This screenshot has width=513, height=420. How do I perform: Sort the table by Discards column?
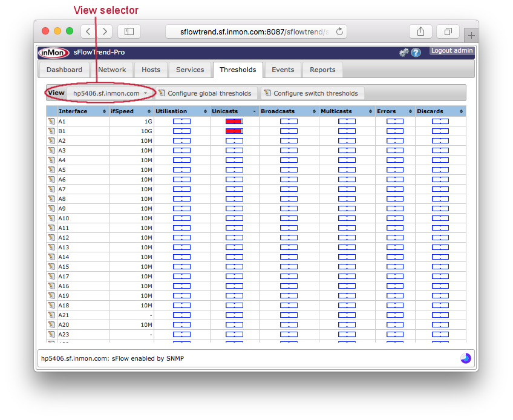coord(440,111)
